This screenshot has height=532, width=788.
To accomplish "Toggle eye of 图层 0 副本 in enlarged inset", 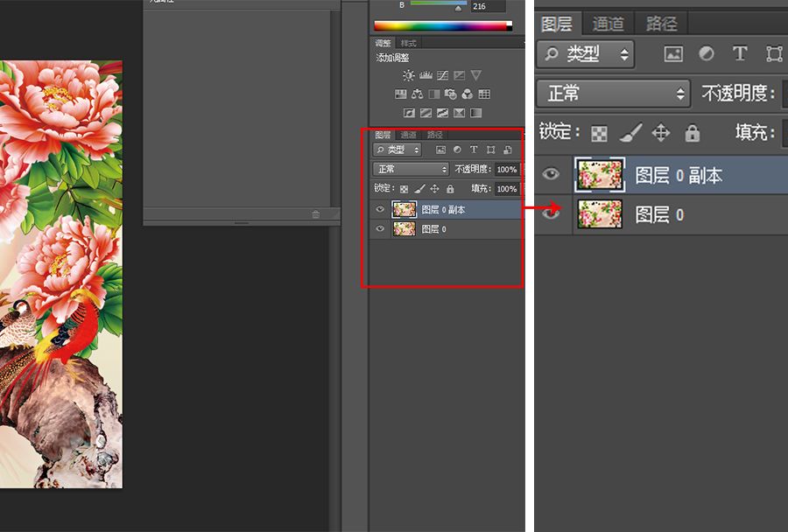I will click(551, 174).
